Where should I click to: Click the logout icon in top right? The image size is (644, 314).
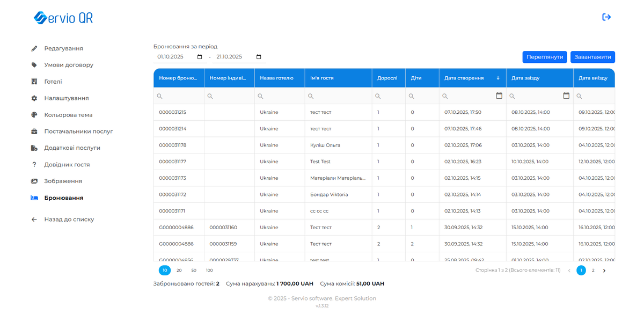point(606,17)
